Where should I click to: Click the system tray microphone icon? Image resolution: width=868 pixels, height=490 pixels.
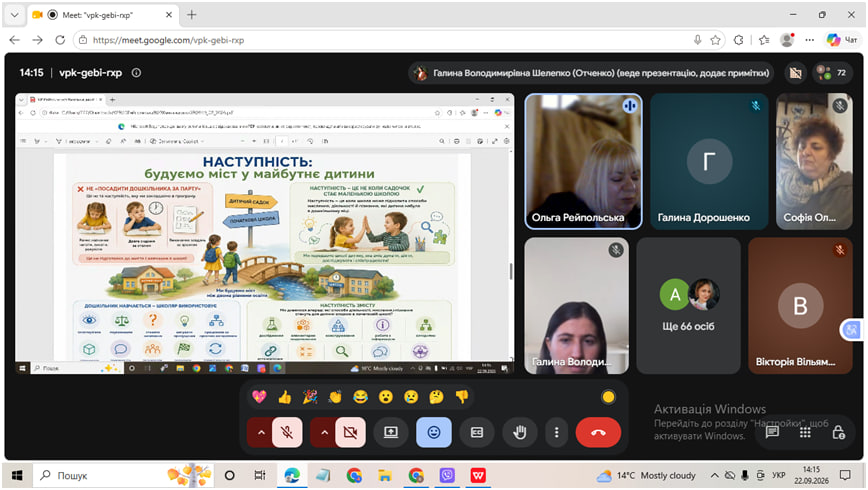tap(745, 475)
